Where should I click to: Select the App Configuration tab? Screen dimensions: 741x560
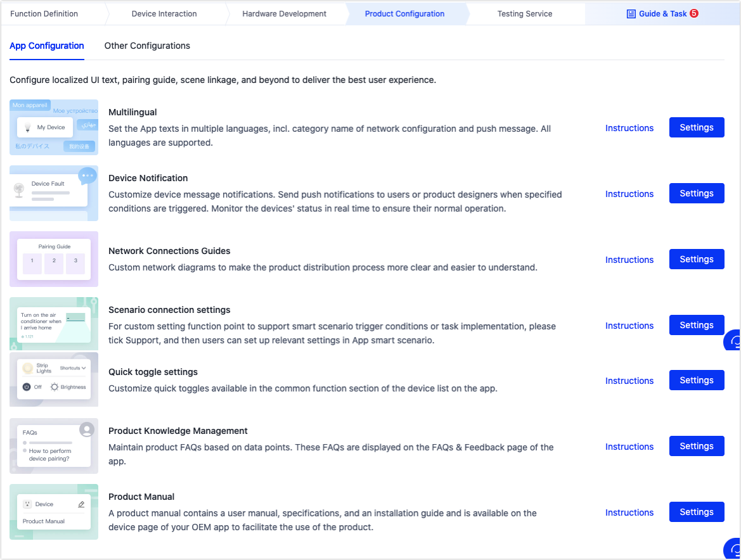point(47,46)
